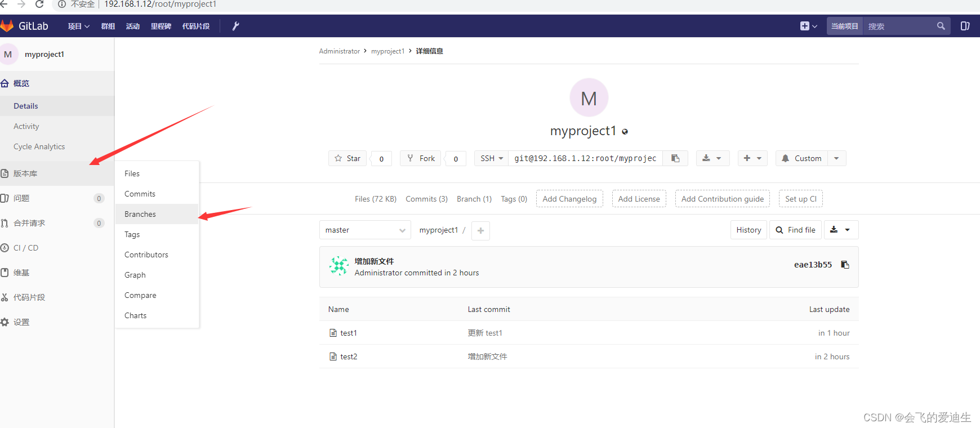Open the project plus create dropdown
Viewport: 980px width, 428px height.
point(753,158)
